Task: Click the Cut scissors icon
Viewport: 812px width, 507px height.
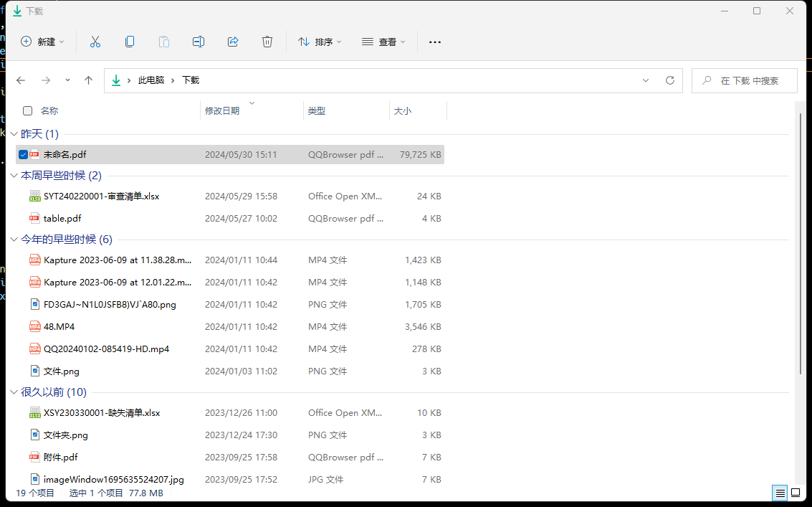Action: tap(95, 42)
